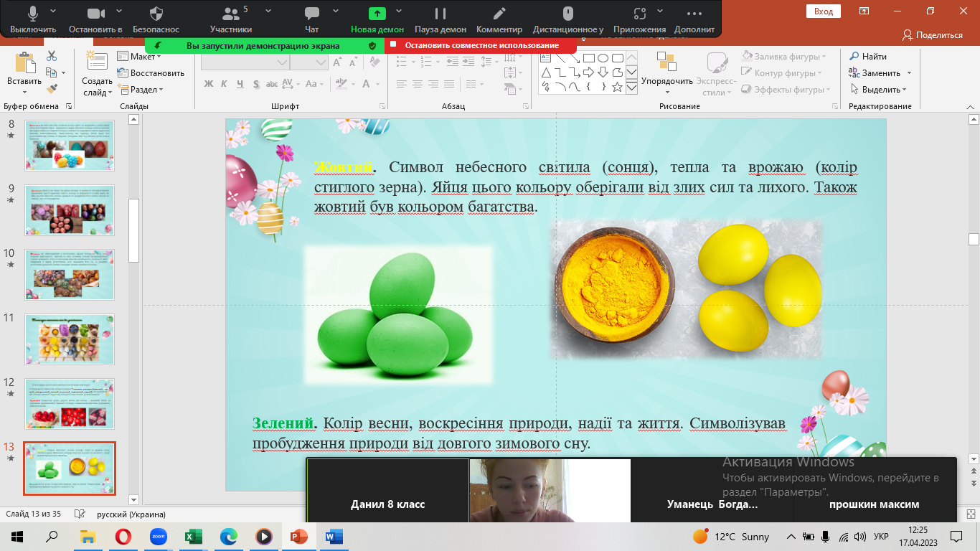
Task: Select slide 11 thumbnail
Action: (x=70, y=339)
